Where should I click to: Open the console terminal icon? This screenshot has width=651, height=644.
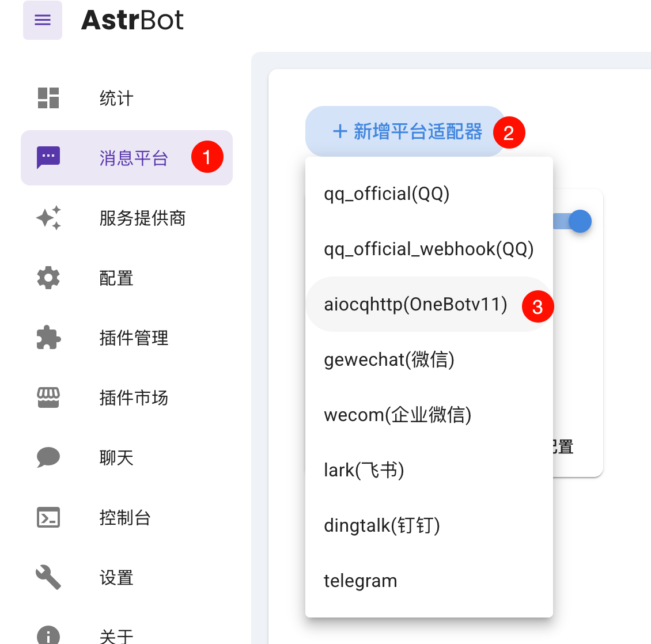tap(48, 517)
